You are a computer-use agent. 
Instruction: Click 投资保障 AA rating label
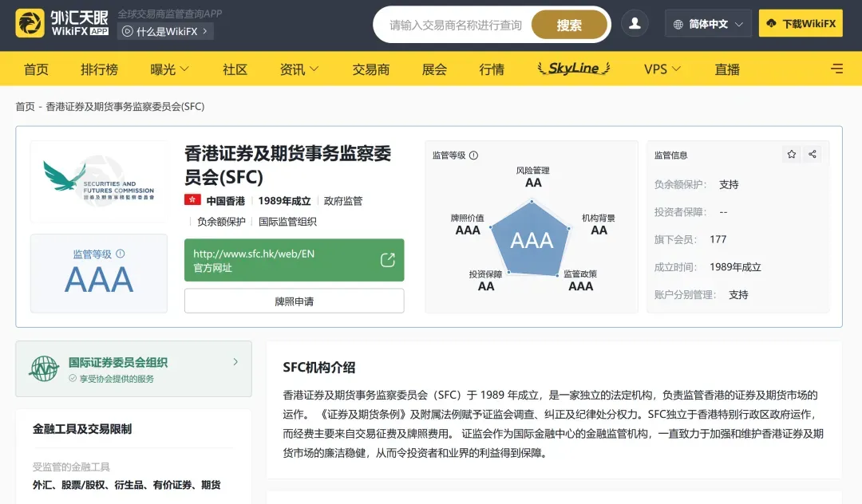[485, 281]
